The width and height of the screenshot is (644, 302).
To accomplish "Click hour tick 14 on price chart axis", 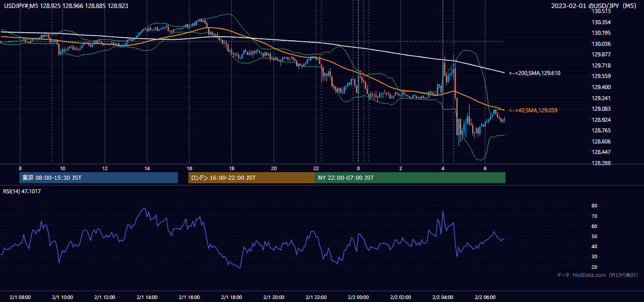I will tap(147, 168).
